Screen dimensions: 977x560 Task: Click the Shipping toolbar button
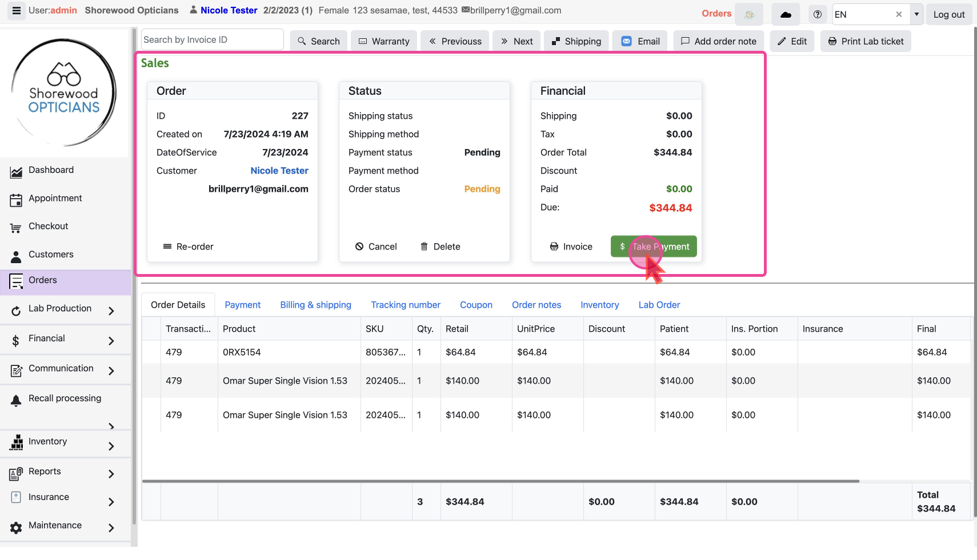[x=576, y=41]
